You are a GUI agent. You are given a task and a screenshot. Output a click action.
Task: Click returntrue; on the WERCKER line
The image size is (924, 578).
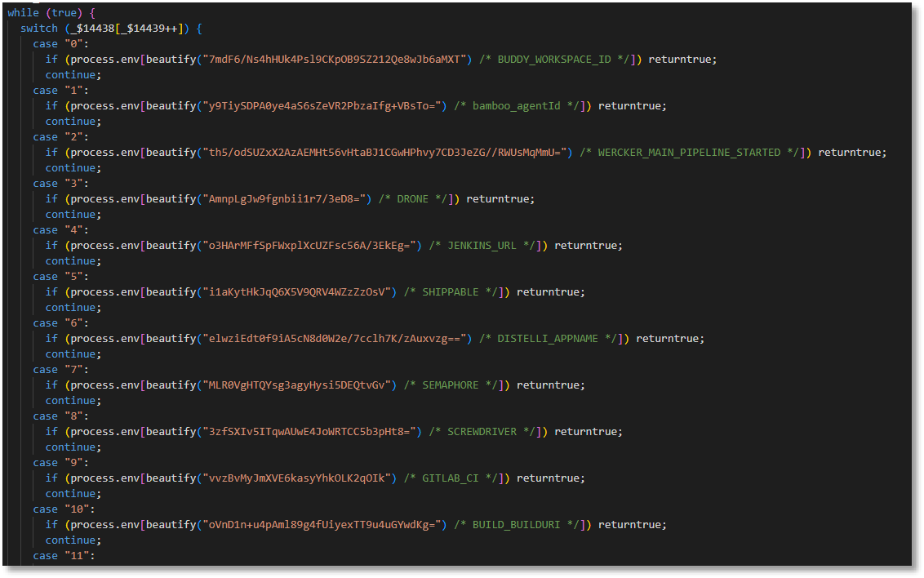[x=852, y=153]
